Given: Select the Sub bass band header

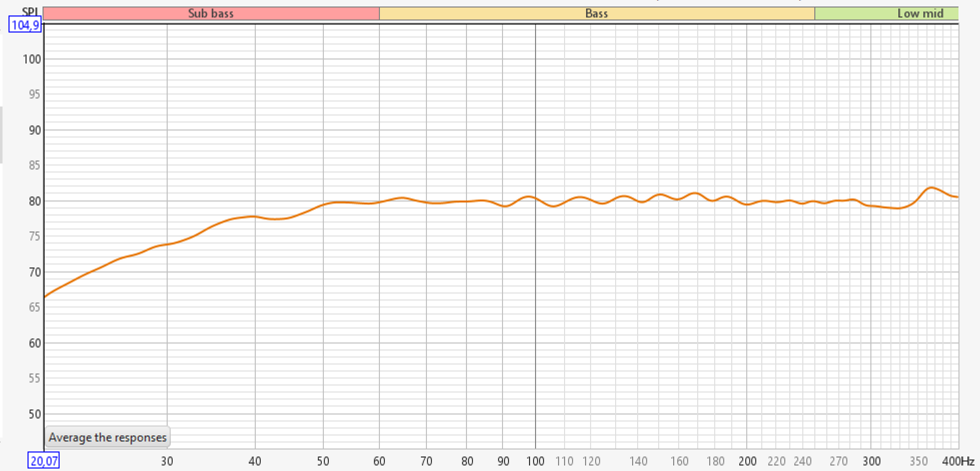Looking at the screenshot, I should (x=211, y=13).
